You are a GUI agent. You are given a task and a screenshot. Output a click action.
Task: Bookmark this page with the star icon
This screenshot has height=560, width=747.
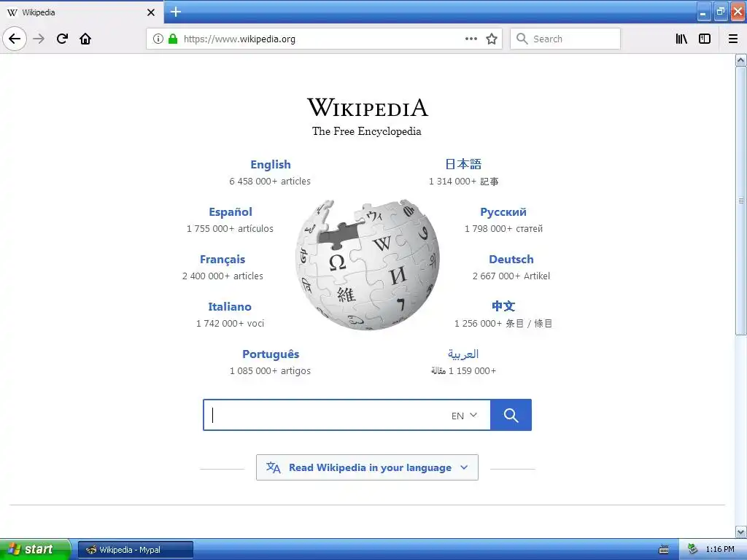click(492, 39)
